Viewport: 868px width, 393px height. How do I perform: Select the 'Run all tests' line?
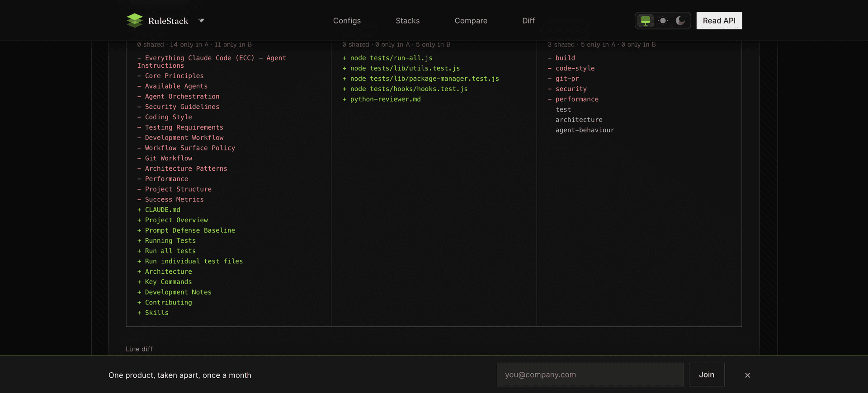(166, 251)
